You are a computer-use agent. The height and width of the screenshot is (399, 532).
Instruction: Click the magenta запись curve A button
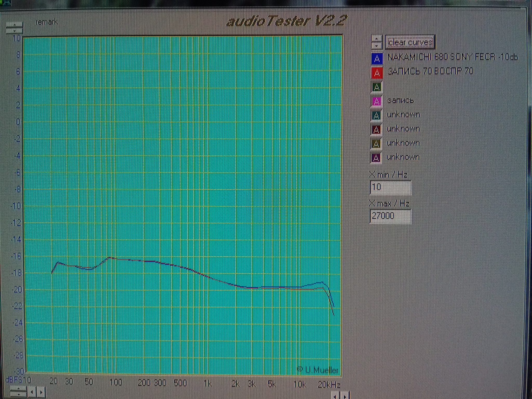pos(376,102)
